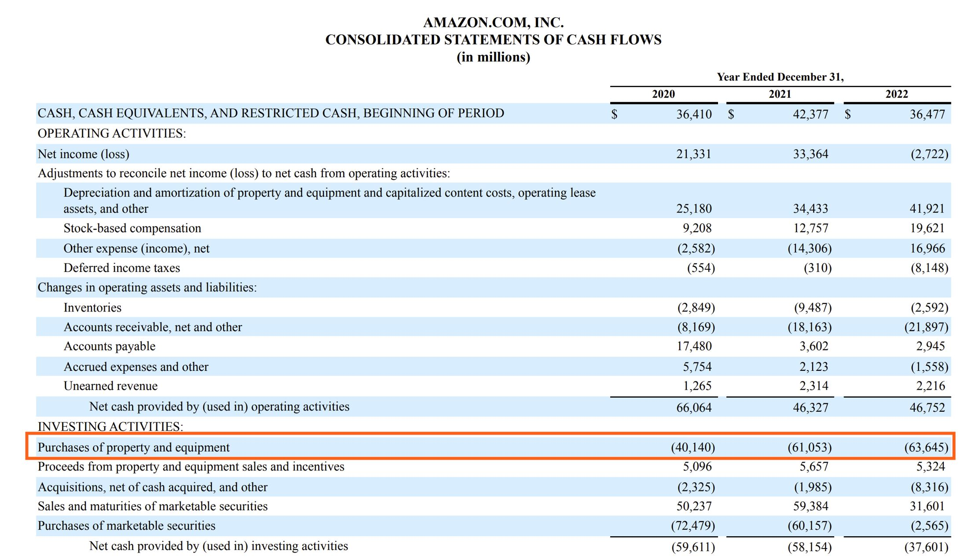Click the Deferred income taxes label
The height and width of the screenshot is (560, 976).
(x=122, y=268)
